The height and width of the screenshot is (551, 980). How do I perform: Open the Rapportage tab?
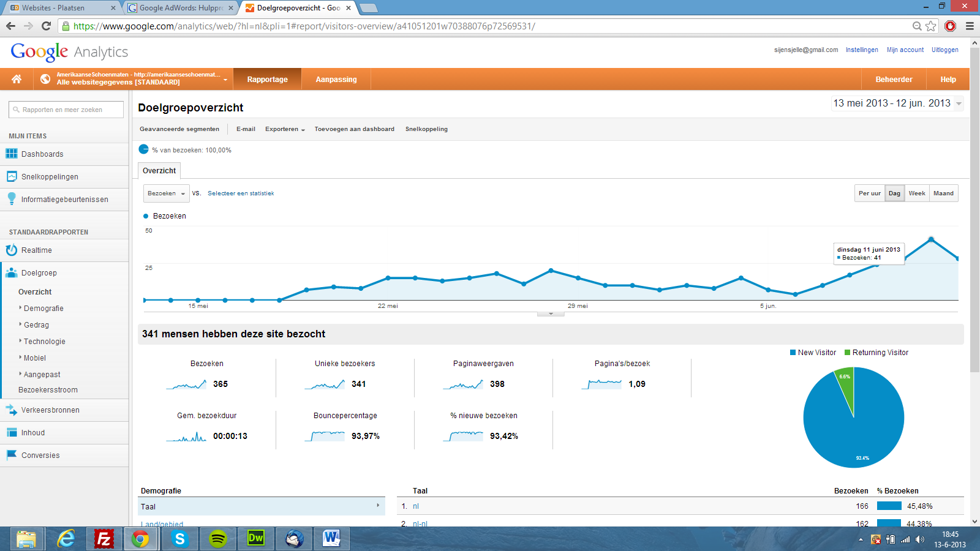(x=268, y=80)
